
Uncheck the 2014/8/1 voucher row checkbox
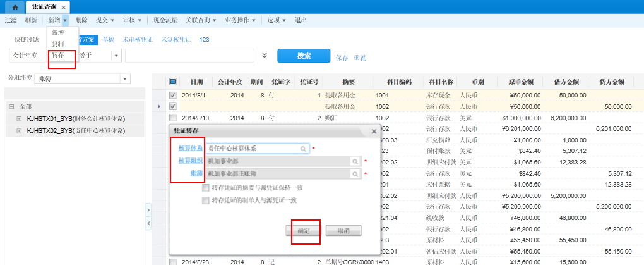pos(173,96)
